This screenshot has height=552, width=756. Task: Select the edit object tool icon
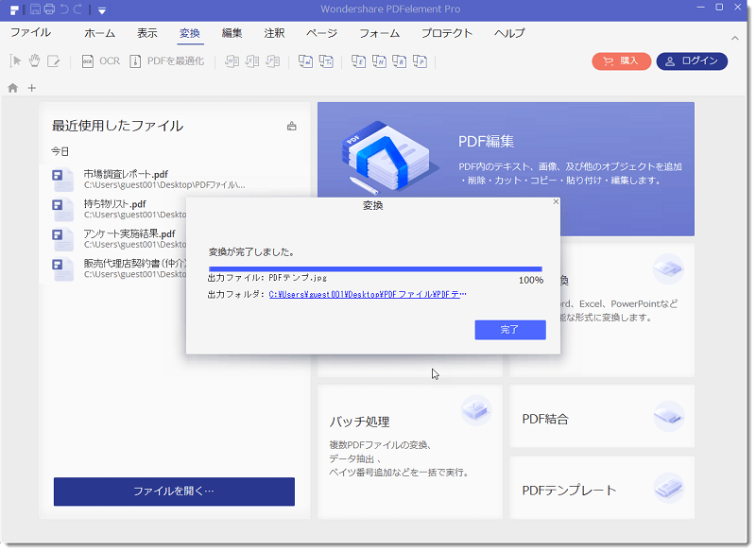tap(53, 61)
